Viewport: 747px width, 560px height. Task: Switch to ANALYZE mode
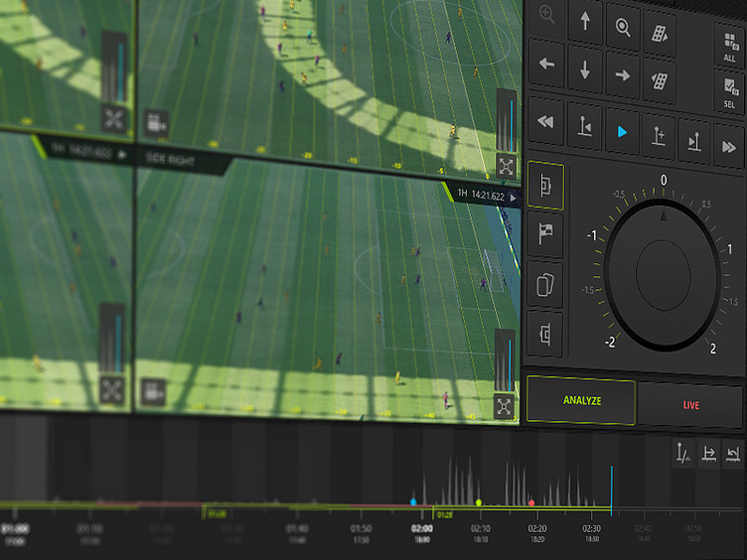581,400
